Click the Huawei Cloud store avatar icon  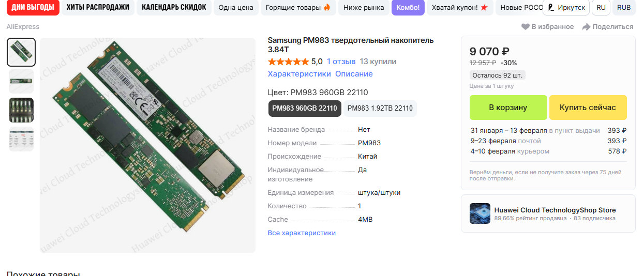click(x=480, y=213)
